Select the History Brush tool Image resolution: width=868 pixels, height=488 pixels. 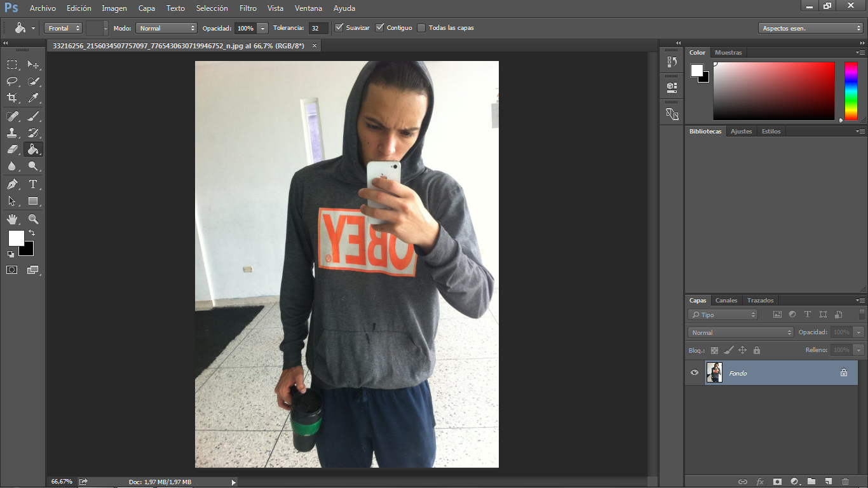coord(33,133)
